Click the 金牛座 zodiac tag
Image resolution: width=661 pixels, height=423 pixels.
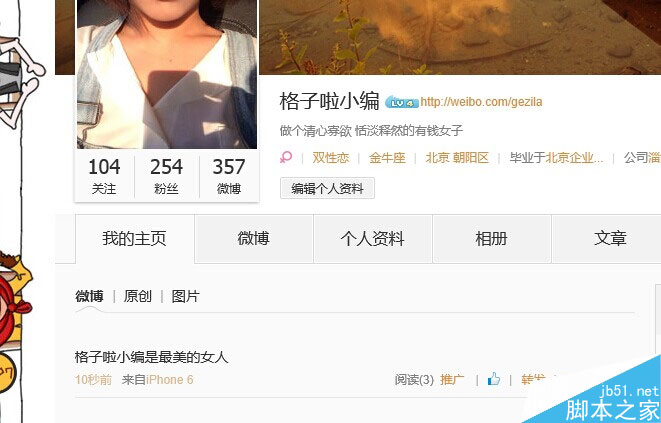(x=387, y=158)
